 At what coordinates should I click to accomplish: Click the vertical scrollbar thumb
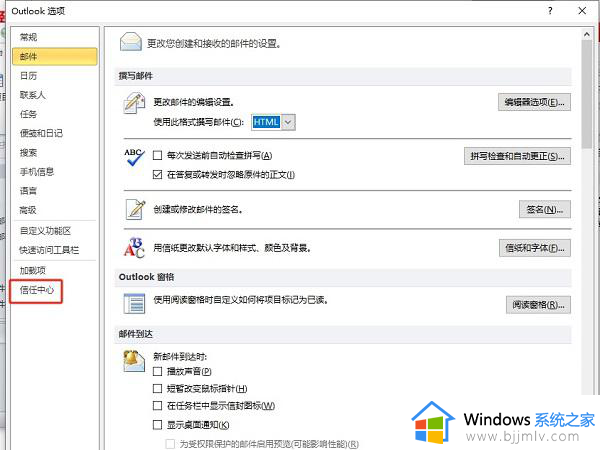[587, 94]
